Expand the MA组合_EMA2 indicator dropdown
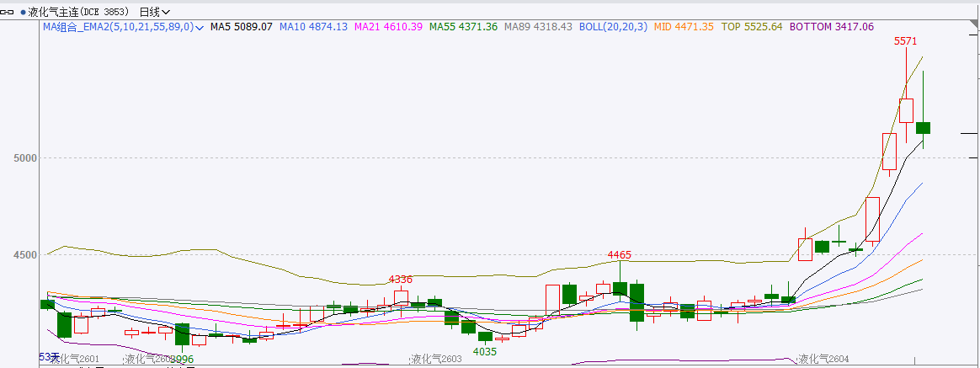The image size is (980, 368). pos(200,28)
